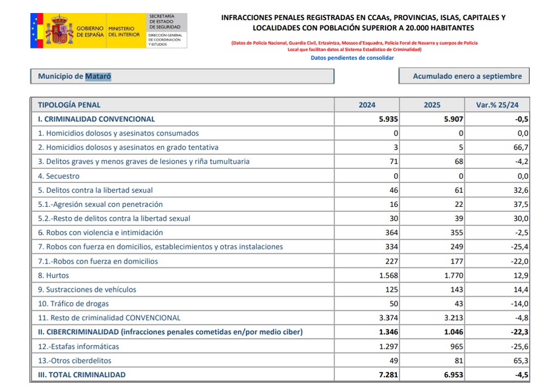Click the Spanish coat of arms emblem
This screenshot has width=552, height=392.
59,30
